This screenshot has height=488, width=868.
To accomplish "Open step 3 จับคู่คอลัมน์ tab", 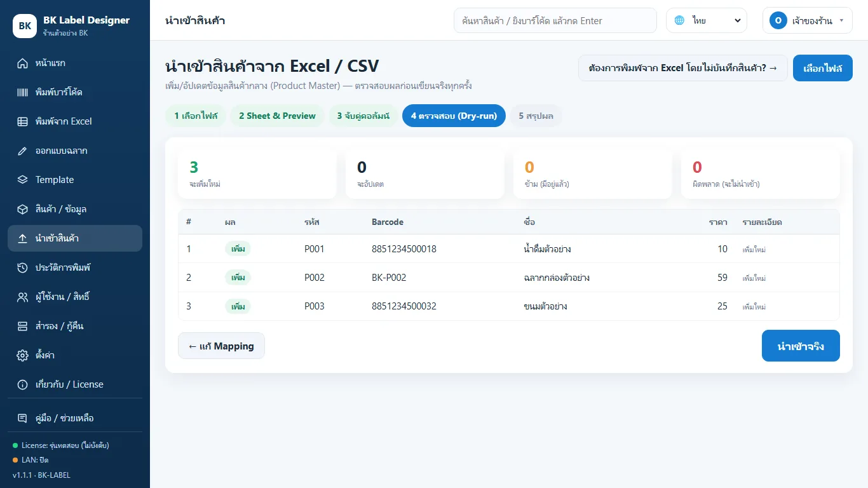I will 363,116.
